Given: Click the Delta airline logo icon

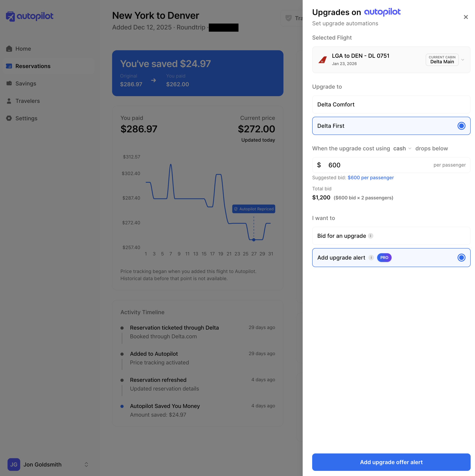Looking at the screenshot, I should point(322,60).
